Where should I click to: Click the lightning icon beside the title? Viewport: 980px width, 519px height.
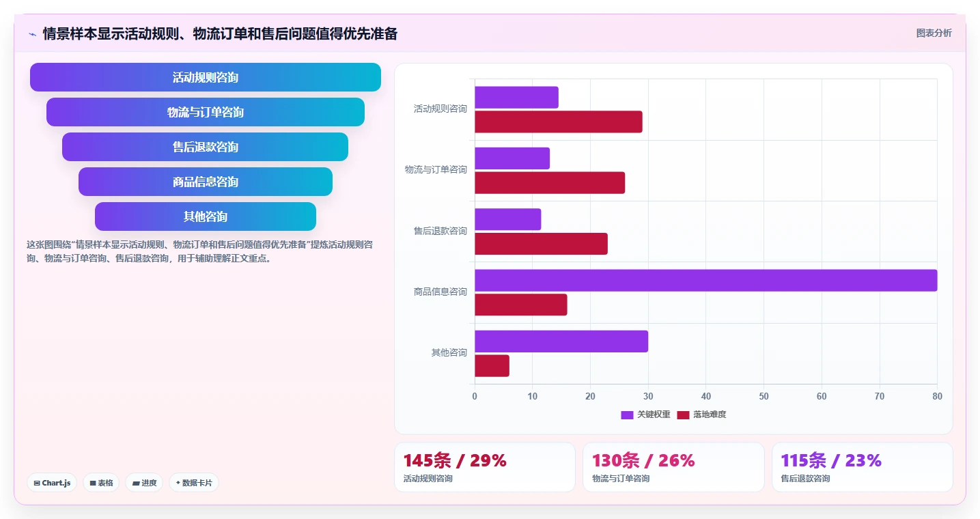pyautogui.click(x=32, y=34)
